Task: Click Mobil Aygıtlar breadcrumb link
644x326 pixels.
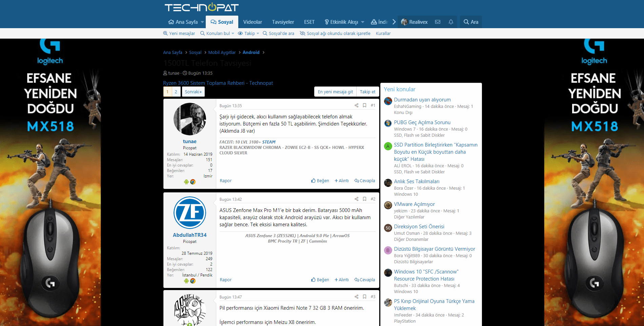Action: (222, 53)
